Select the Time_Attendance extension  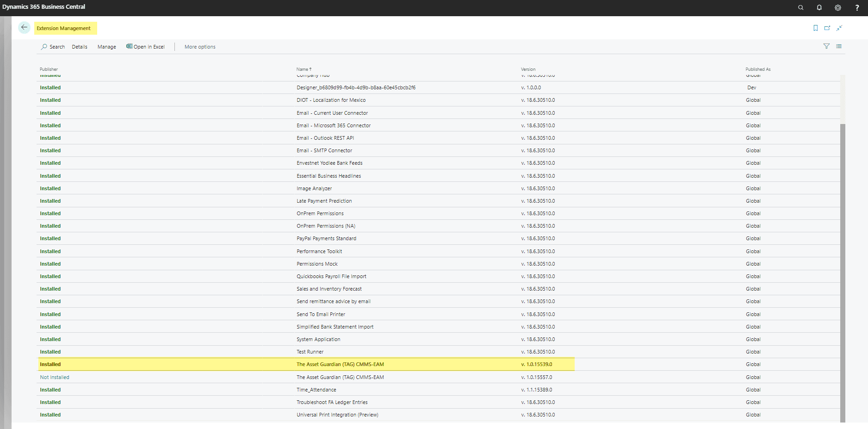316,390
